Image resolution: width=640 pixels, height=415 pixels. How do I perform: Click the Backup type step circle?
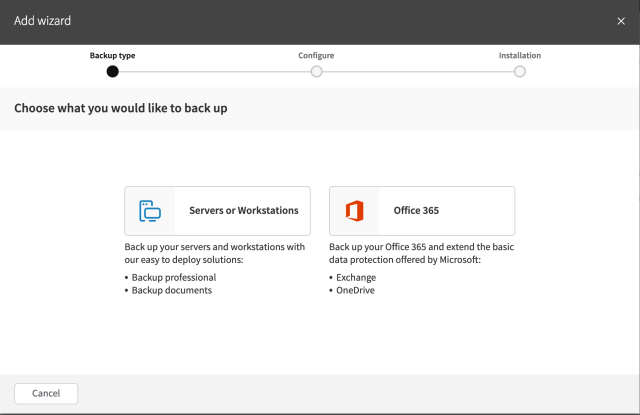click(x=113, y=71)
